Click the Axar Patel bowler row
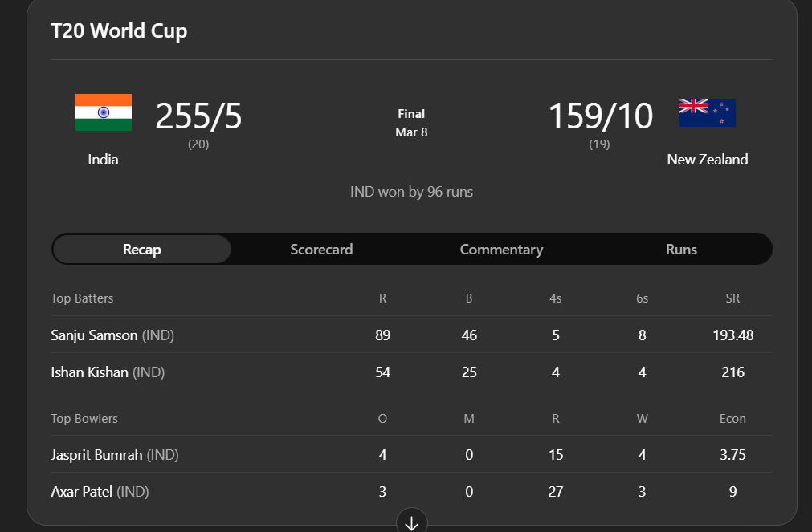Image resolution: width=812 pixels, height=532 pixels. [x=84, y=492]
